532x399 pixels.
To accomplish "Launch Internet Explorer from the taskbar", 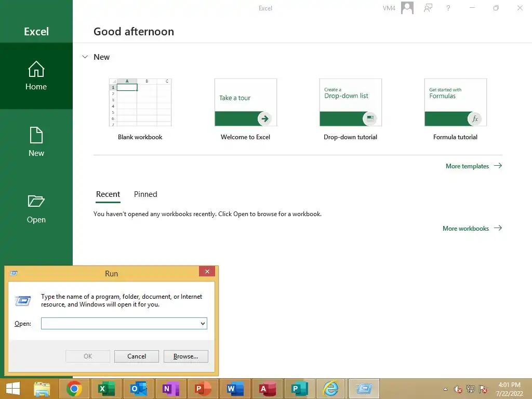I will pos(331,389).
